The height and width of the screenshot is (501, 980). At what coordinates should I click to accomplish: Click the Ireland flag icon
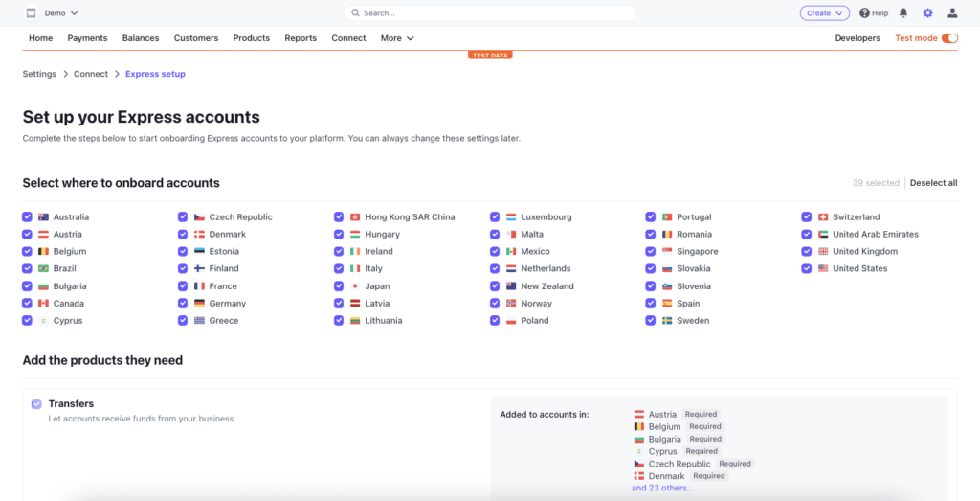355,251
